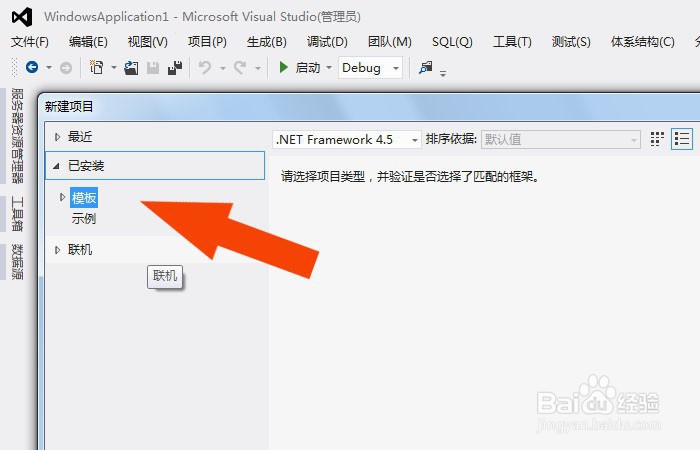The image size is (700, 450).
Task: Click the navigate backward arrow icon
Action: click(x=32, y=67)
